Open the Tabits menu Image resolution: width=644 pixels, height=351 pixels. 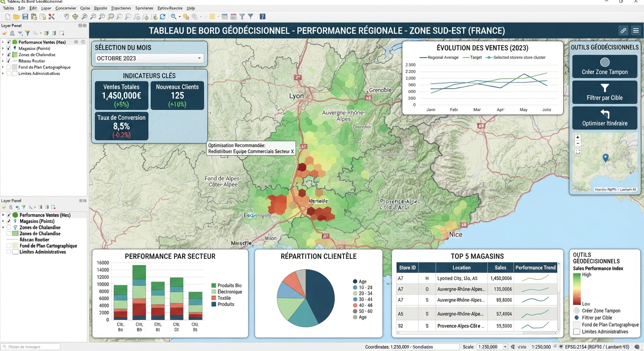pos(8,8)
